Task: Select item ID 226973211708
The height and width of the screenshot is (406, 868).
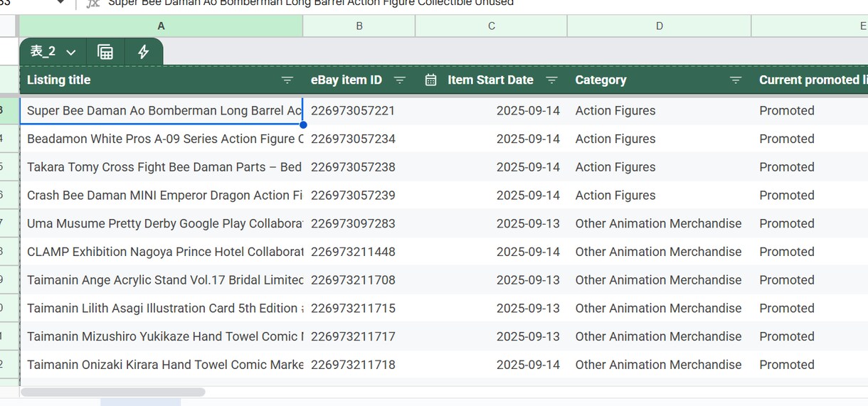Action: click(x=359, y=280)
